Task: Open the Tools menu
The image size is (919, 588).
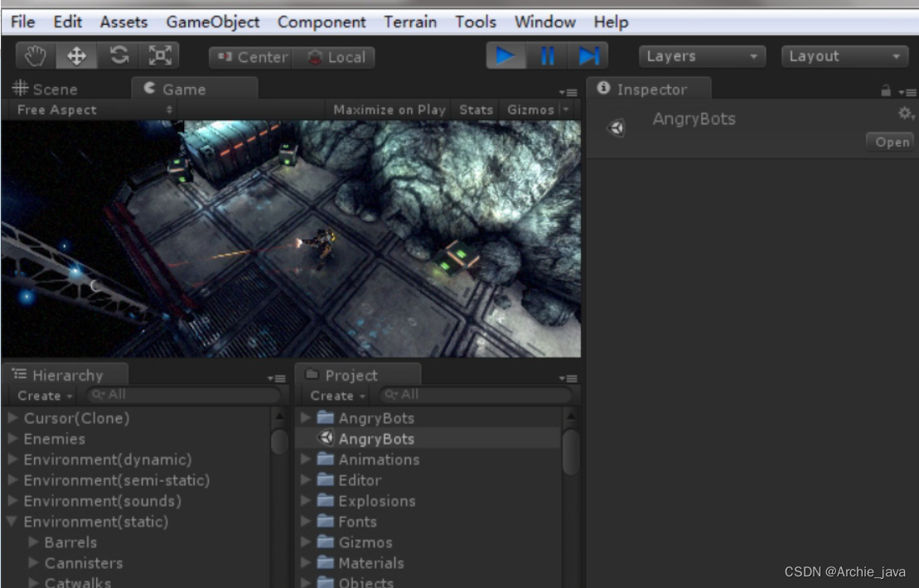Action: click(x=476, y=22)
